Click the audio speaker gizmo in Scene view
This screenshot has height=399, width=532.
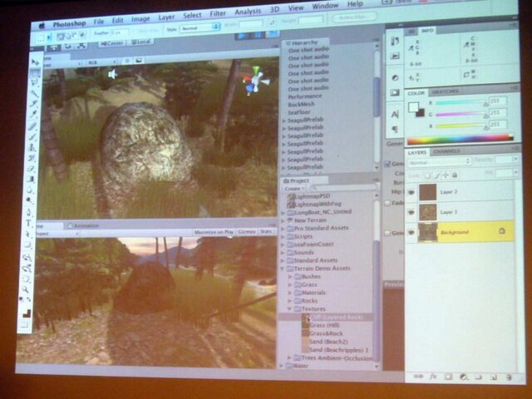pyautogui.click(x=113, y=74)
